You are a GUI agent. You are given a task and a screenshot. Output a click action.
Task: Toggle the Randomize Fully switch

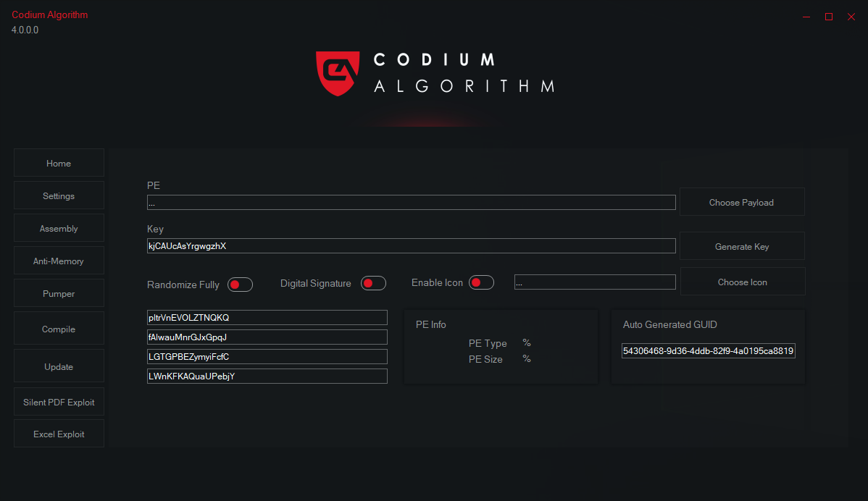click(240, 285)
